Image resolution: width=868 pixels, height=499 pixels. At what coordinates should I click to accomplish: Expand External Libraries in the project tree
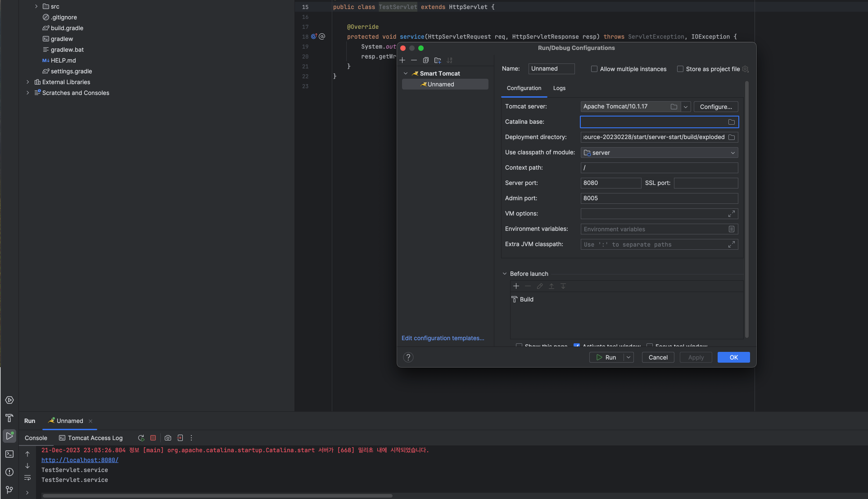coord(28,82)
